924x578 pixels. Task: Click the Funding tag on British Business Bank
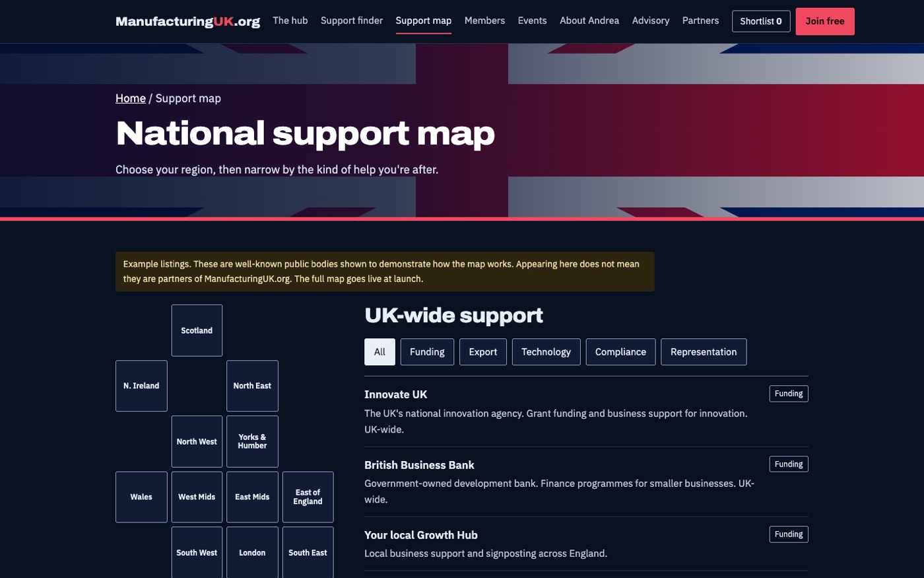pos(789,464)
